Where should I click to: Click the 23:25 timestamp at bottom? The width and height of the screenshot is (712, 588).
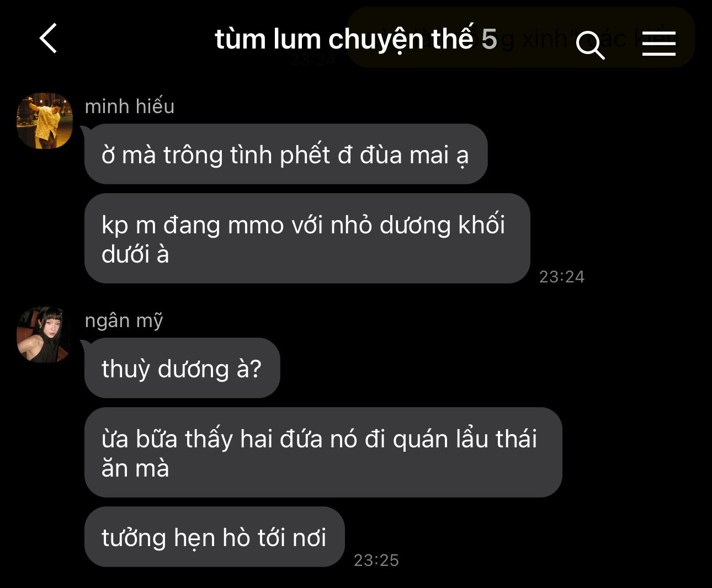376,560
